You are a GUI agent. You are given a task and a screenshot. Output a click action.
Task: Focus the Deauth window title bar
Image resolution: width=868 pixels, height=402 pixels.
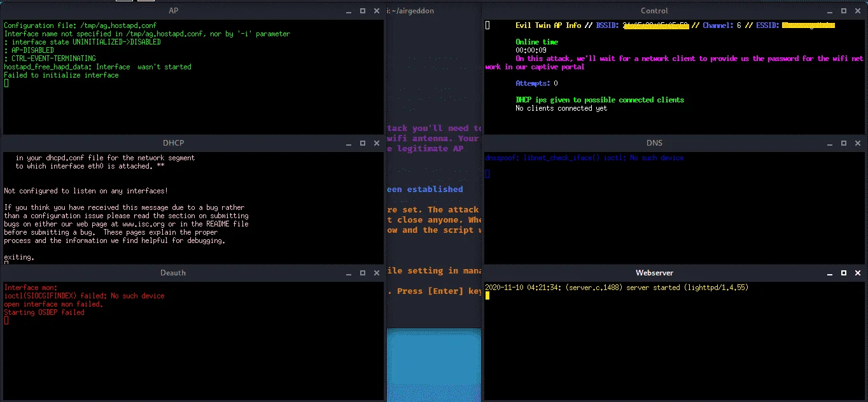point(173,273)
